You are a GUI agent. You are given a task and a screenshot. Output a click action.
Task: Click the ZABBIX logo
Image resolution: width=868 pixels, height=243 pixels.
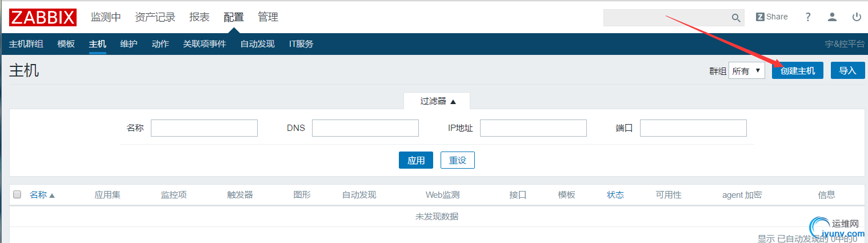pyautogui.click(x=43, y=17)
